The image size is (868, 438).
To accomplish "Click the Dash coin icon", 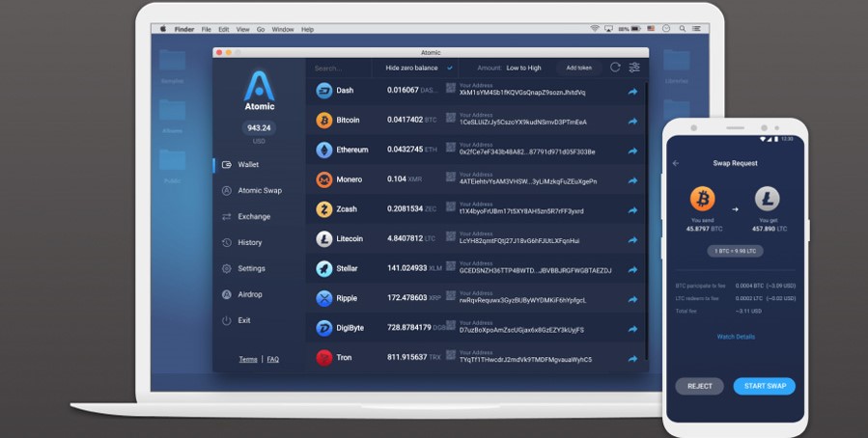I will pos(323,91).
